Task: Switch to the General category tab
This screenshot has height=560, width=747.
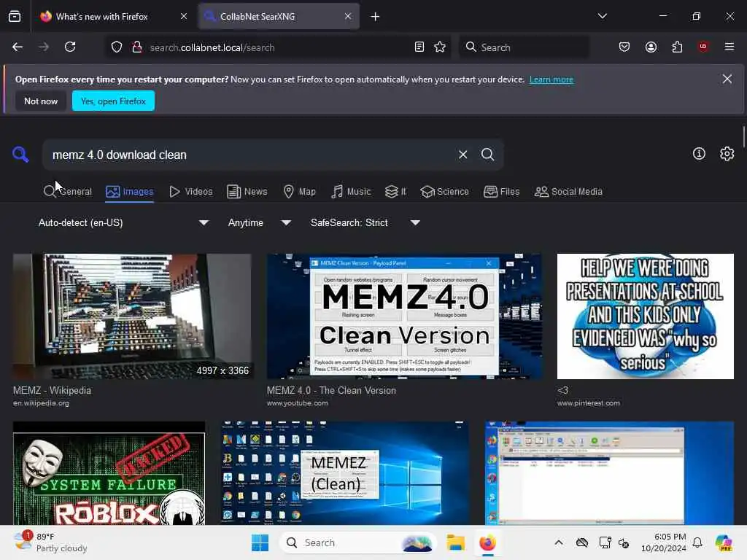Action: pyautogui.click(x=68, y=192)
